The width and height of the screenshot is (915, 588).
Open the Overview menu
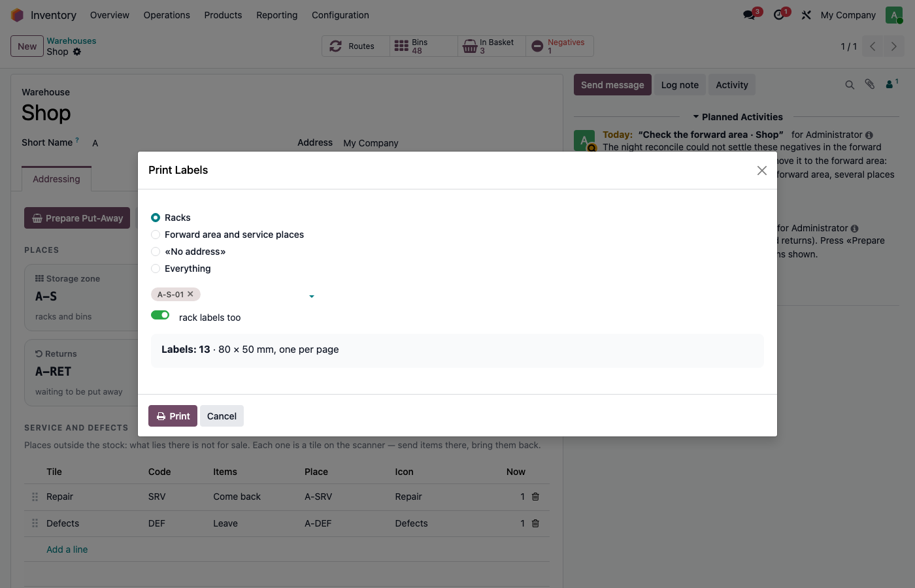(110, 15)
